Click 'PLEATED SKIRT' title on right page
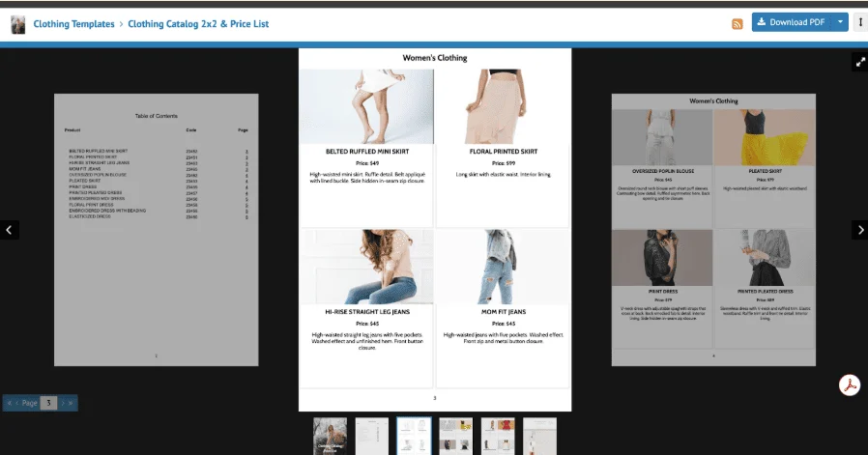The height and width of the screenshot is (455, 868). tap(765, 171)
